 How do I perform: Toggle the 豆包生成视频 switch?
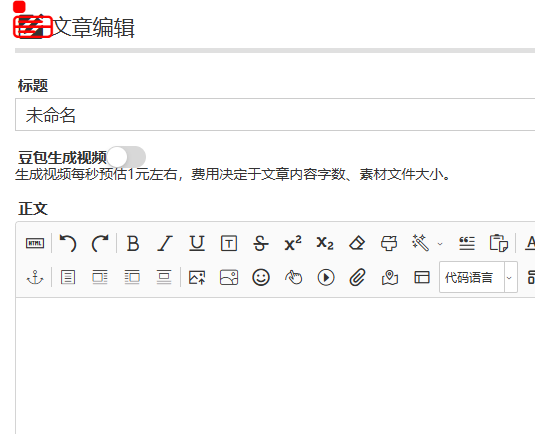click(126, 157)
